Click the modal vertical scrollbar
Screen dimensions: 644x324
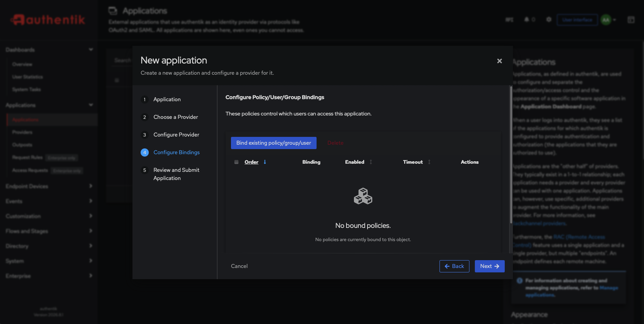pos(511,155)
